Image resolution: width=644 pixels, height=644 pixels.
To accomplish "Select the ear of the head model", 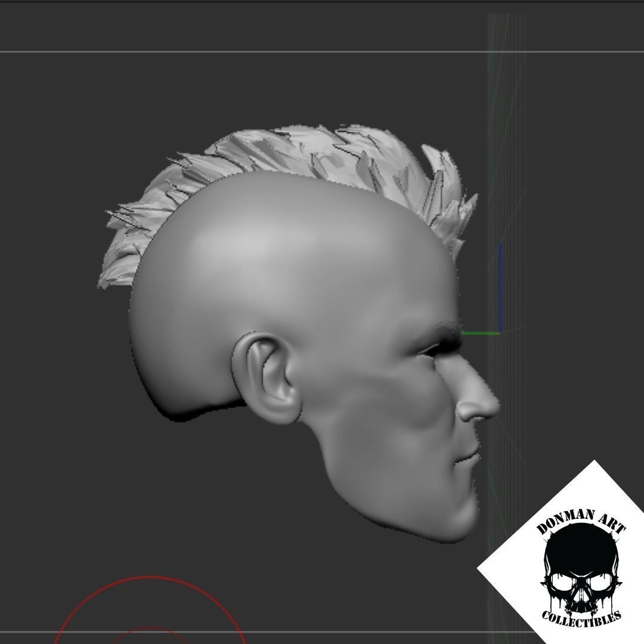I will [x=267, y=378].
